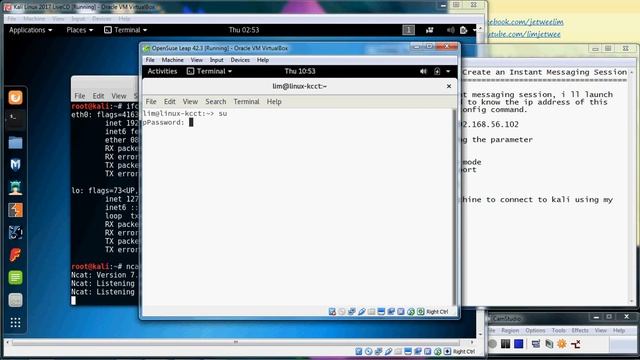Open Input menu in OpenSuse VirtualBox window
Screen dimensions: 640x360
coord(216,60)
